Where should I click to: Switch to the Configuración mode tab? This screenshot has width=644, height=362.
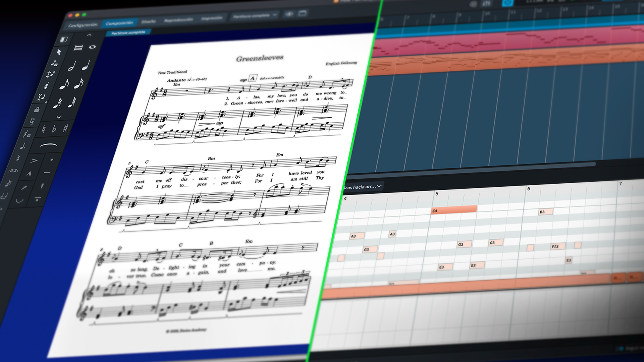tap(83, 25)
